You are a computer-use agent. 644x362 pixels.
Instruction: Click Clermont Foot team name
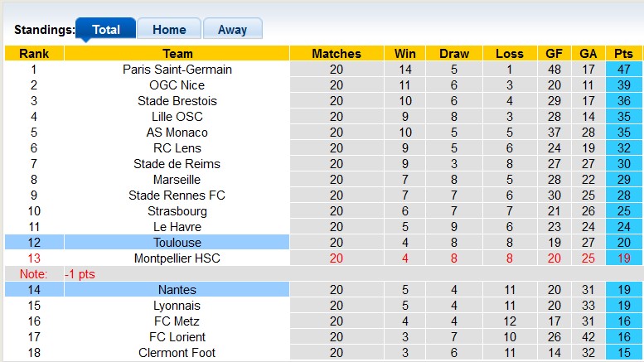click(x=177, y=353)
